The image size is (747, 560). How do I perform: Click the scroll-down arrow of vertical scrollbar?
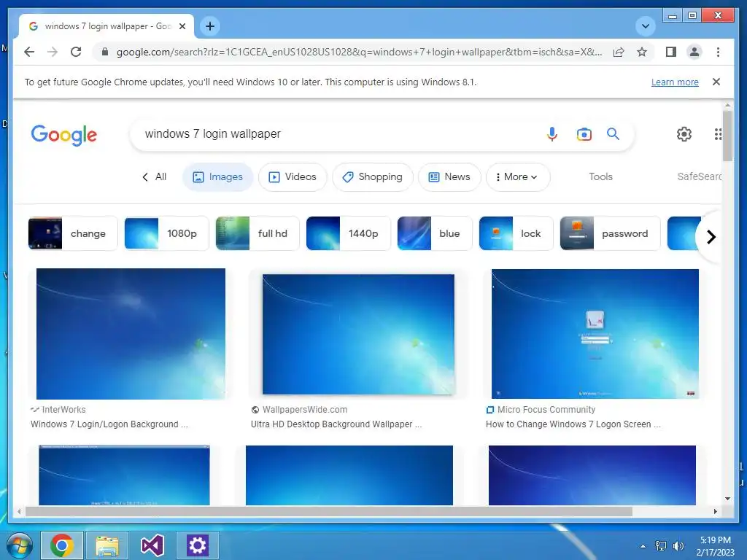click(x=727, y=499)
